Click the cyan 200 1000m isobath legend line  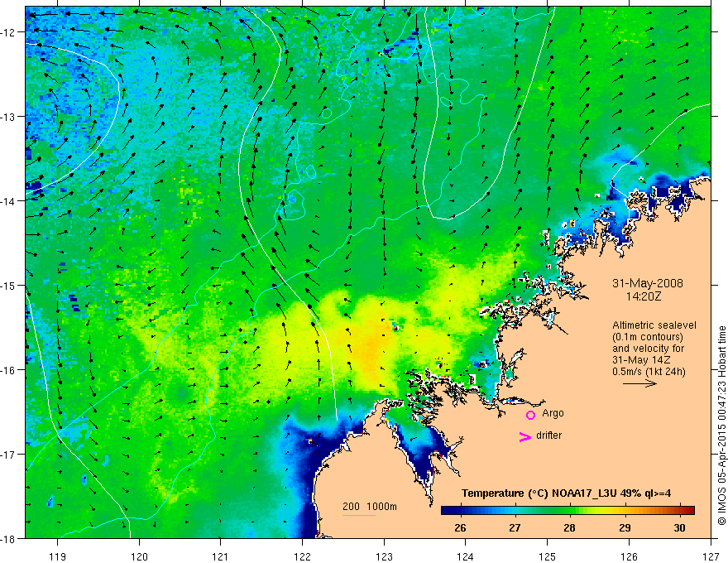tap(359, 515)
